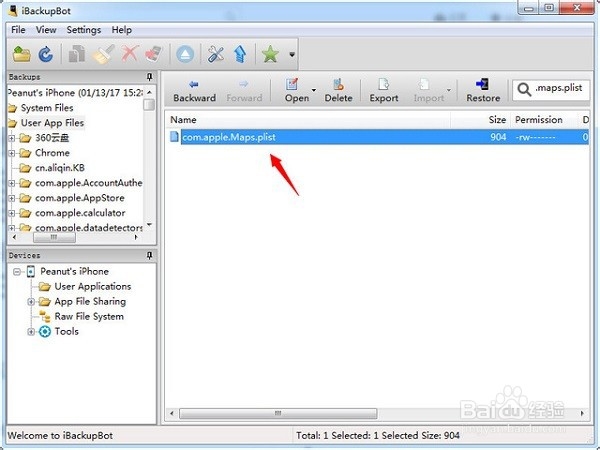
Task: Select User Applications under device
Action: coord(93,287)
